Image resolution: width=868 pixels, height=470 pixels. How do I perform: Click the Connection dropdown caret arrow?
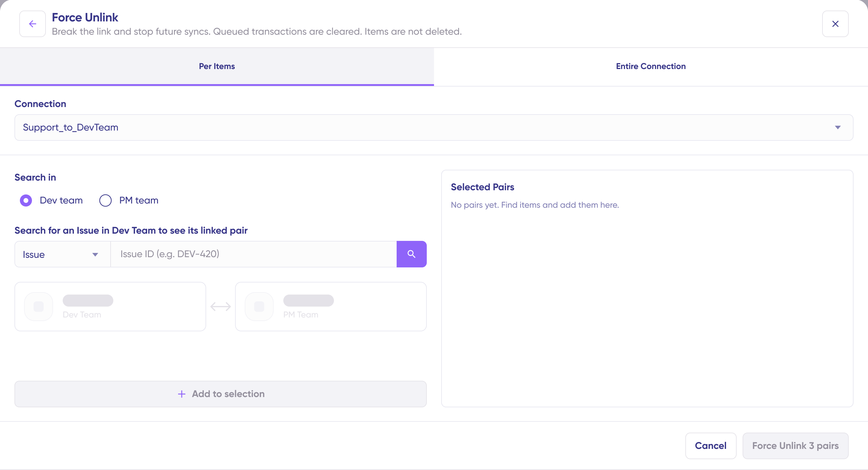[838, 128]
